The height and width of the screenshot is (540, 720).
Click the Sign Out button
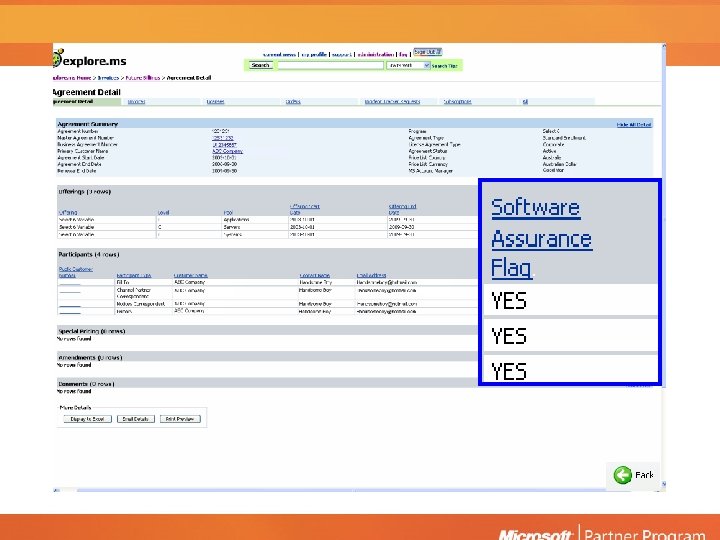click(x=427, y=52)
